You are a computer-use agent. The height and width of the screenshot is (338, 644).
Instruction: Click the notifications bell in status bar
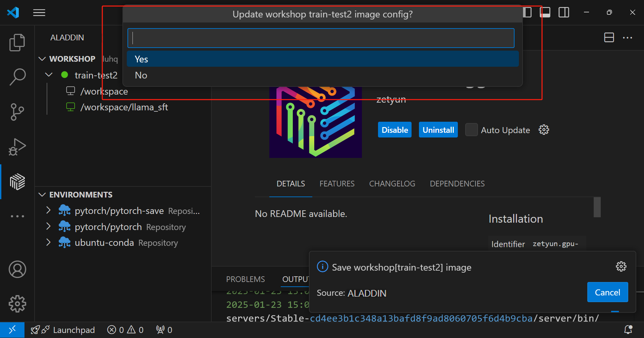click(628, 330)
